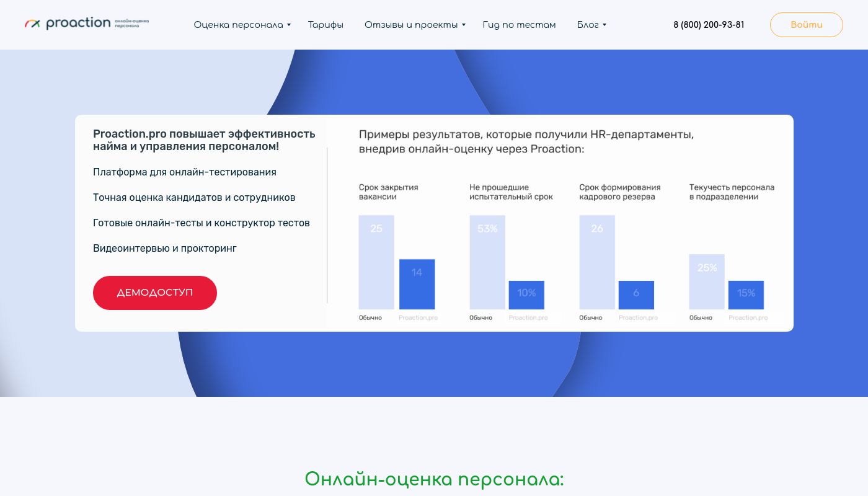Expand the Блог dropdown arrow

[604, 25]
